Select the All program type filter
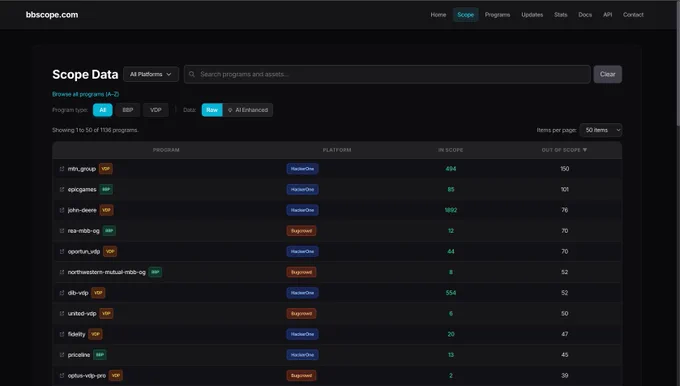This screenshot has width=680, height=386. click(x=103, y=110)
